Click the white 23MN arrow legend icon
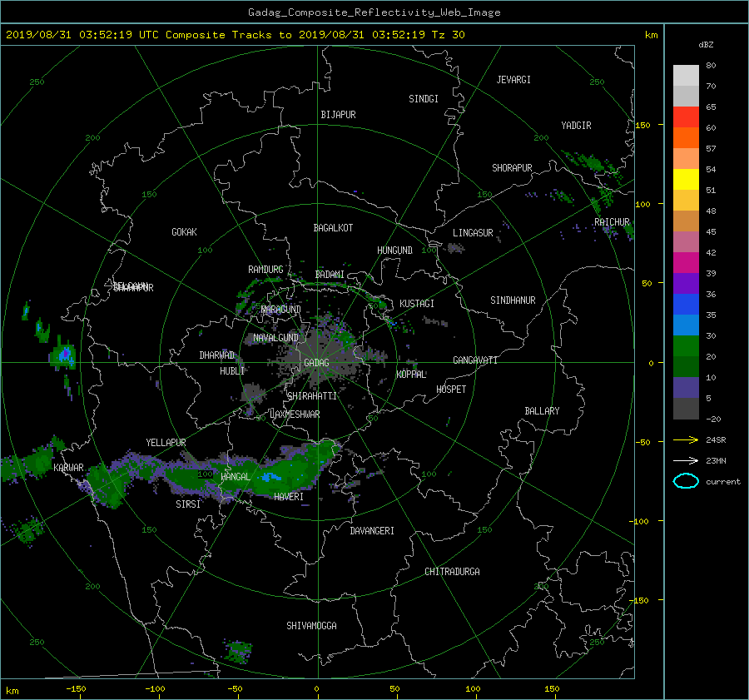The image size is (749, 700). 686,460
